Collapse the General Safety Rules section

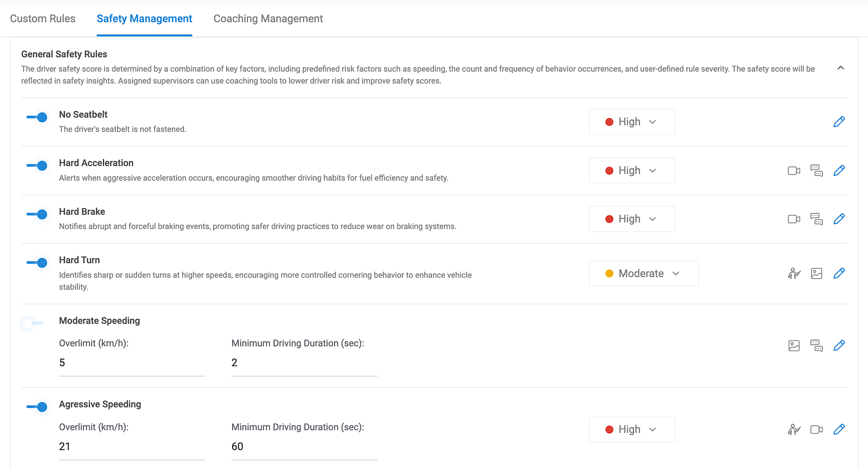coord(841,68)
